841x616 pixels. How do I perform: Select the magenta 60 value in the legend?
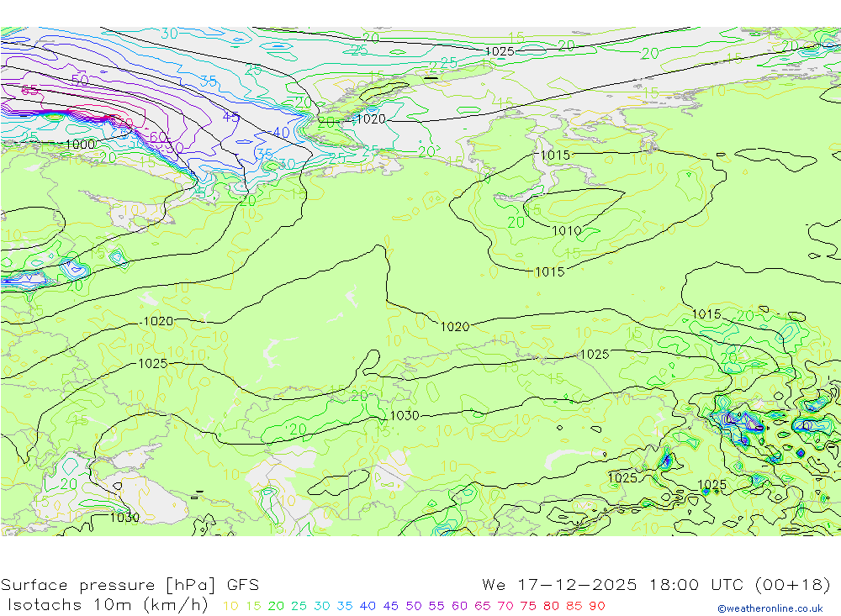(460, 607)
